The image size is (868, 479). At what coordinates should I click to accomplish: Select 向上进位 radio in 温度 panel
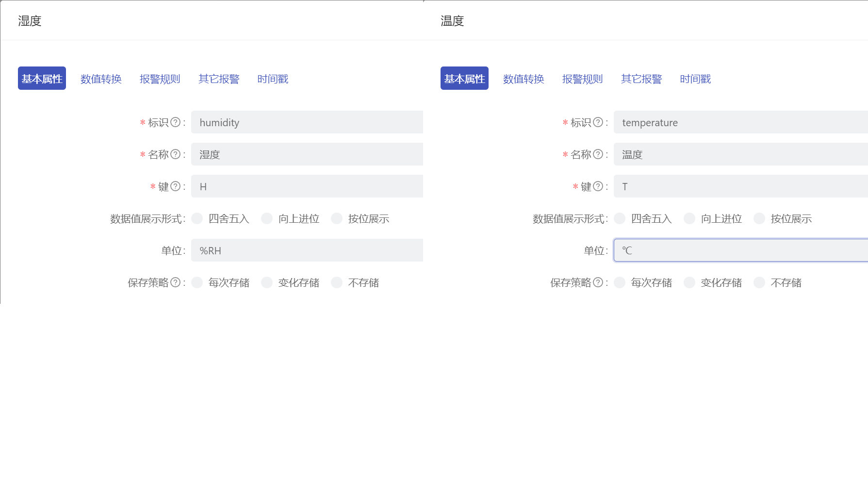689,218
